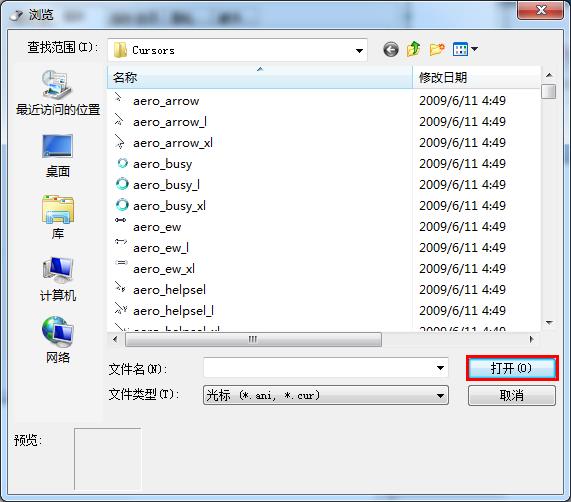Click the vertical scrollbar down arrow

[x=549, y=323]
